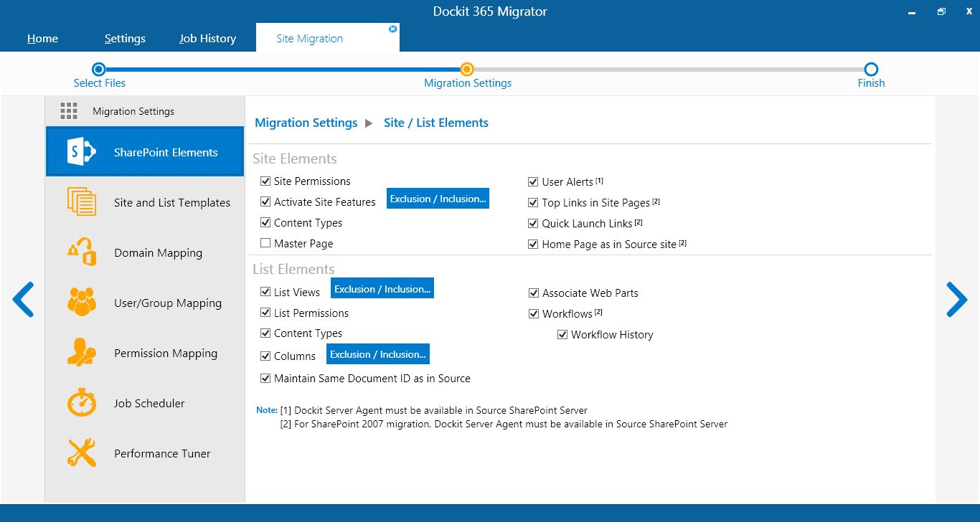This screenshot has width=980, height=522.
Task: Select User/Group Mapping label in sidebar
Action: [168, 303]
